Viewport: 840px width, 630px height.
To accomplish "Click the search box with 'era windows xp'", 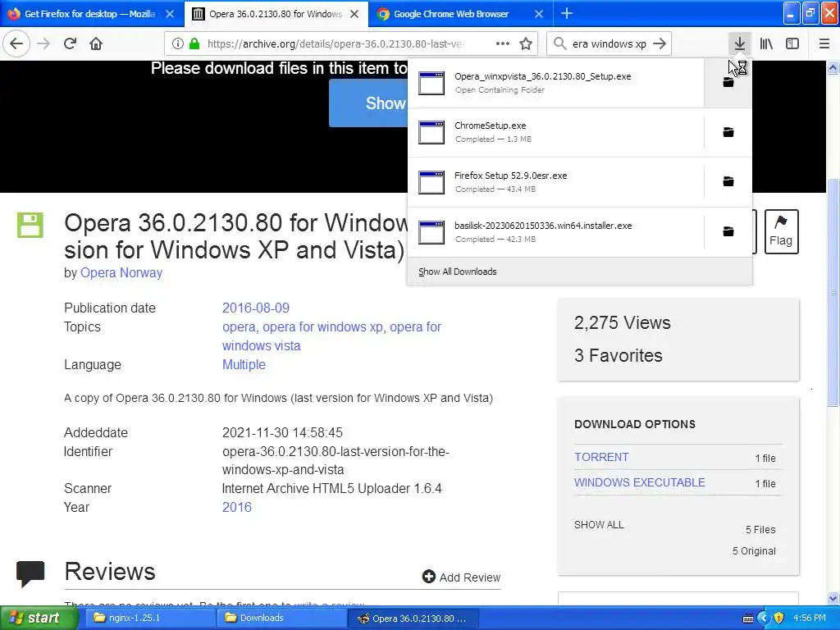I will click(609, 44).
